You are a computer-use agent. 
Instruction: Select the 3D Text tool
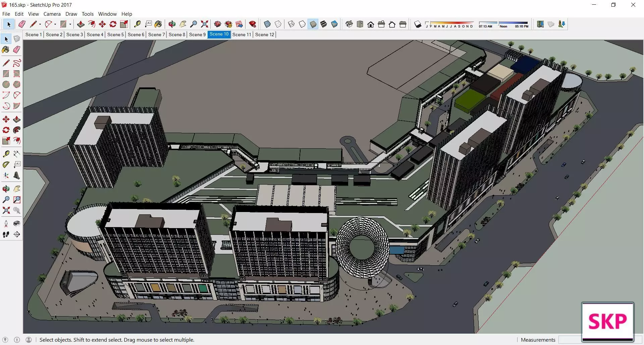point(17,176)
